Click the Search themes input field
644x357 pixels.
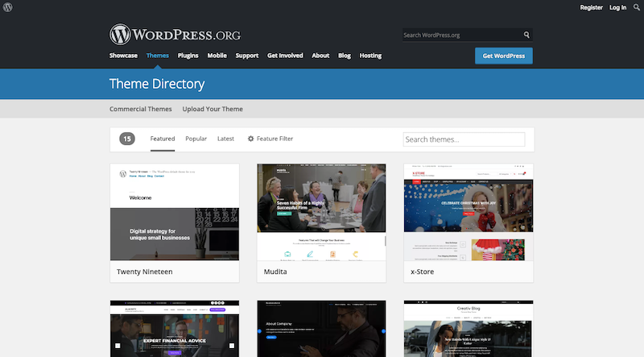click(464, 139)
